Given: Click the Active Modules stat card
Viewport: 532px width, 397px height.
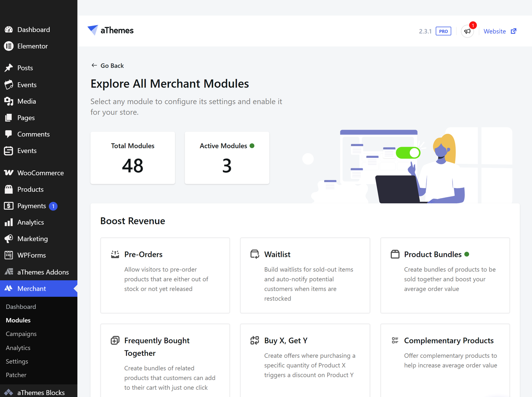Looking at the screenshot, I should point(227,158).
